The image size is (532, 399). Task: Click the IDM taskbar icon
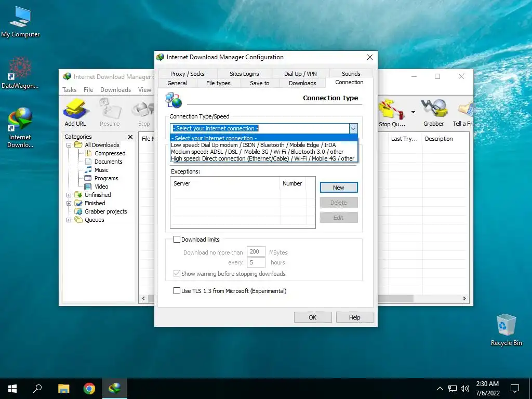(x=115, y=389)
